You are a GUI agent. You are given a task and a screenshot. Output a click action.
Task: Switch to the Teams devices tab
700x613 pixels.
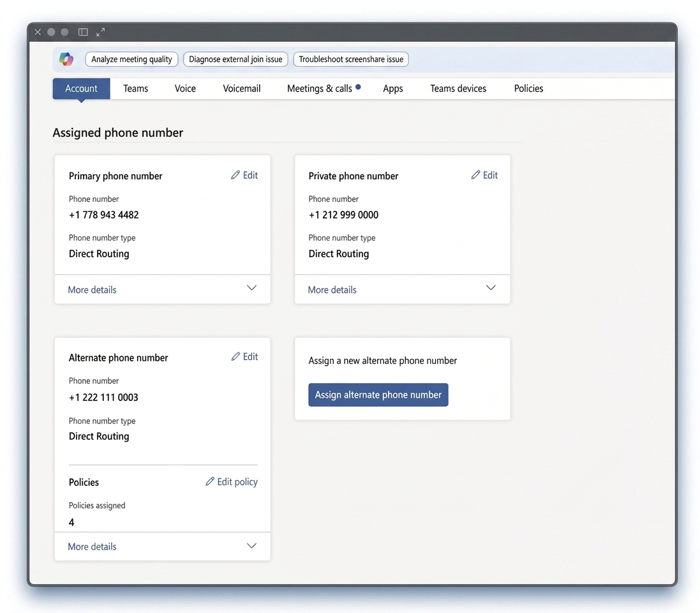pos(458,89)
